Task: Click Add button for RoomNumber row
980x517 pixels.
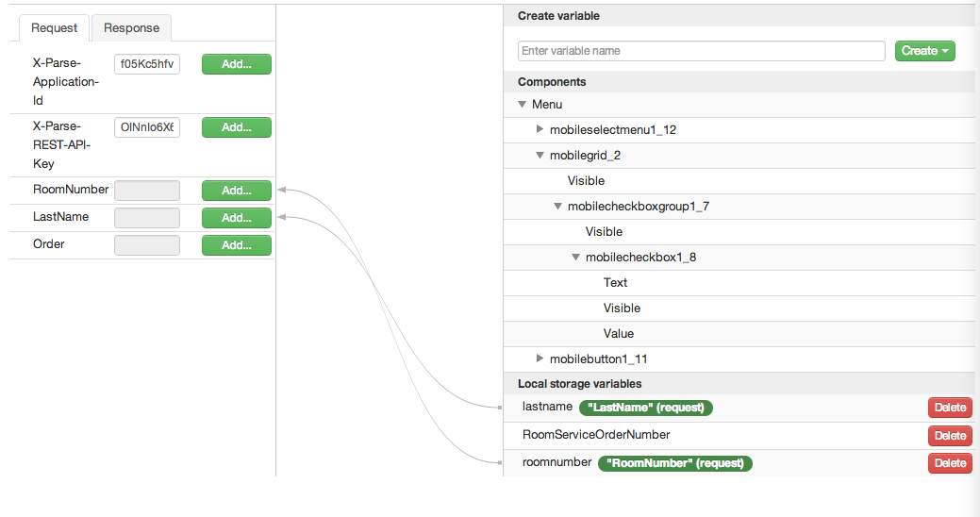Action: pos(237,191)
